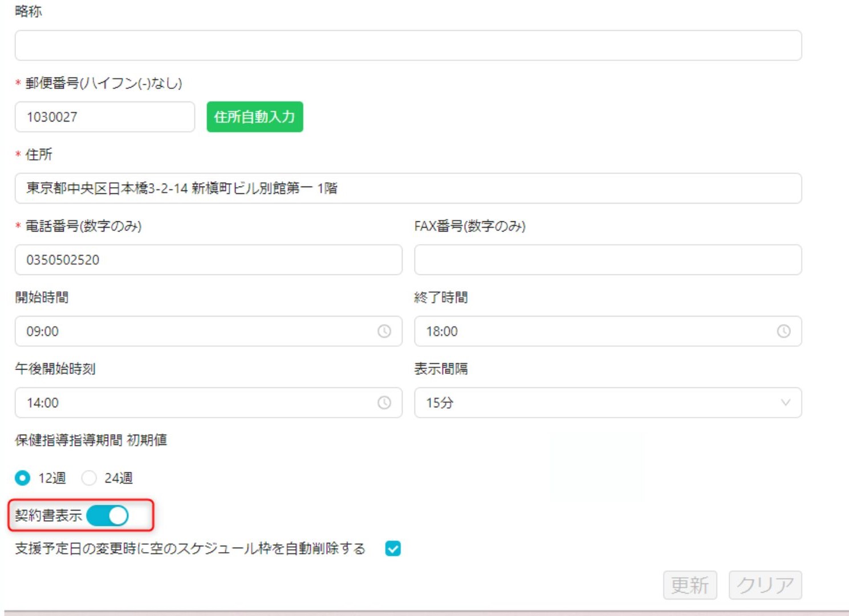Screen dimensions: 849x616
Task: Click the clock icon in 午後開始時刻 field
Action: [x=384, y=403]
